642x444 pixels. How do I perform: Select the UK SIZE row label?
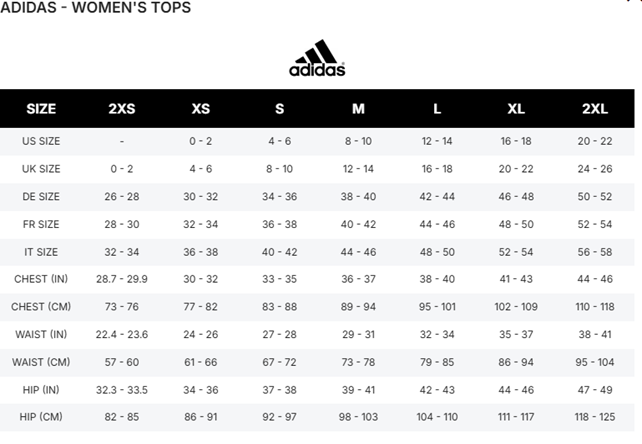41,169
